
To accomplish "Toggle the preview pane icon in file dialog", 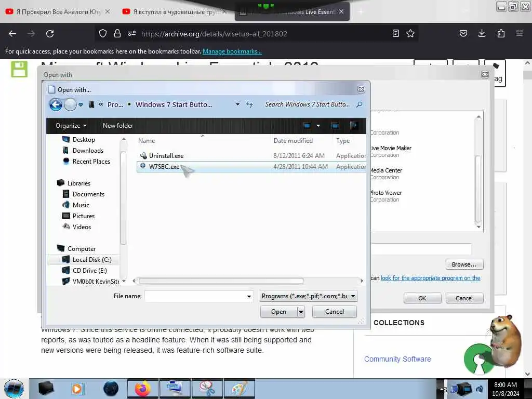I will [335, 126].
